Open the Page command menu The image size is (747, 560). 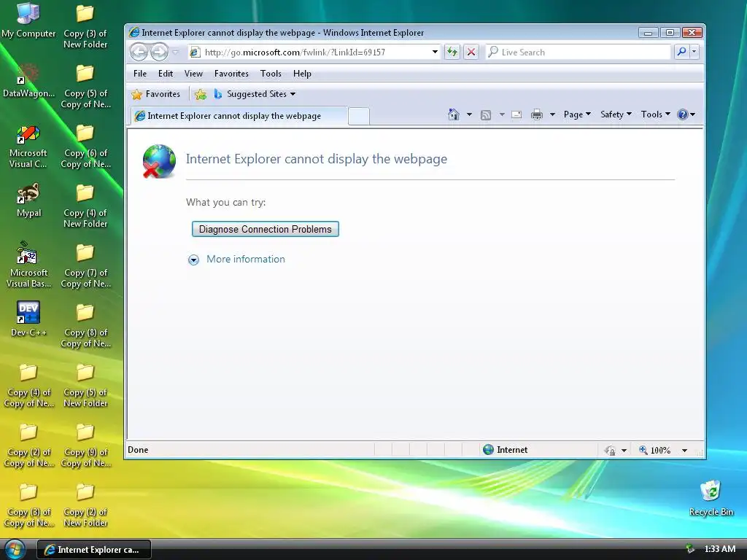click(x=577, y=114)
